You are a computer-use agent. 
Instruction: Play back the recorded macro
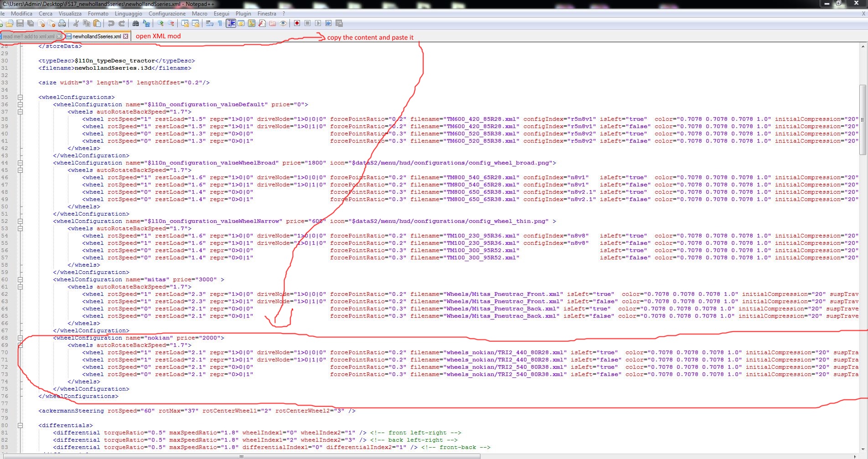[x=318, y=23]
